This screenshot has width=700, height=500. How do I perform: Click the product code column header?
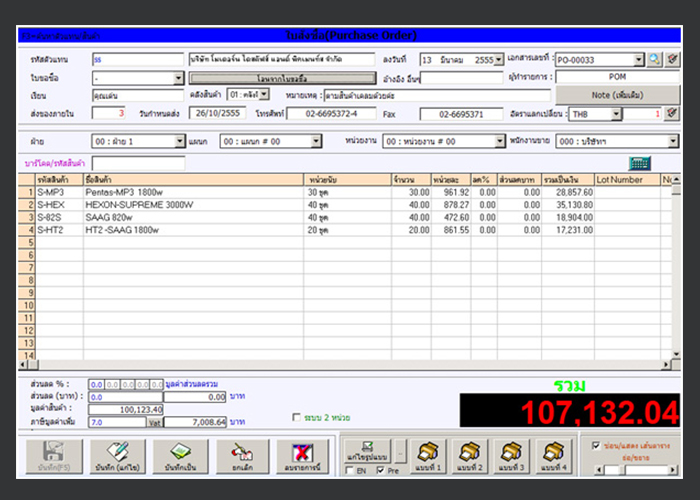point(59,180)
